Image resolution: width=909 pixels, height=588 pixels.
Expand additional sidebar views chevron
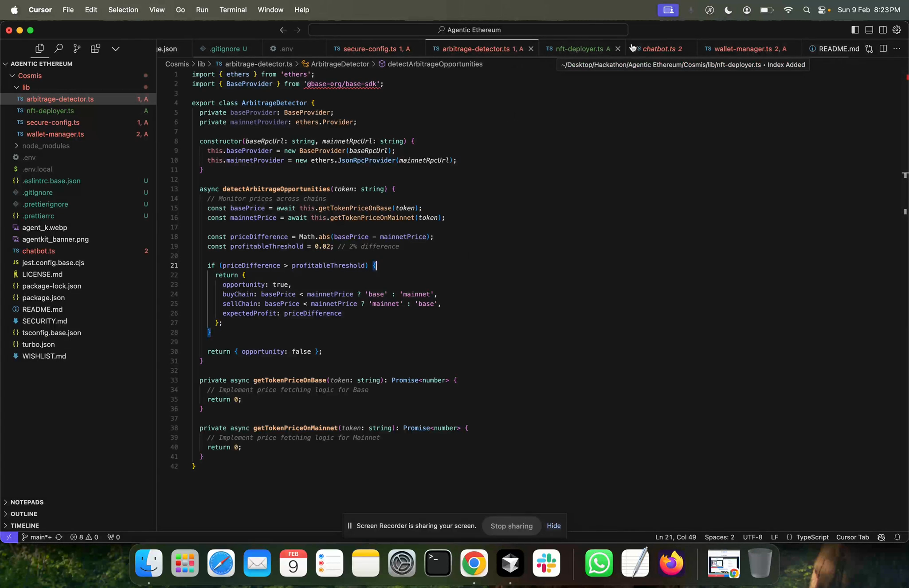115,48
